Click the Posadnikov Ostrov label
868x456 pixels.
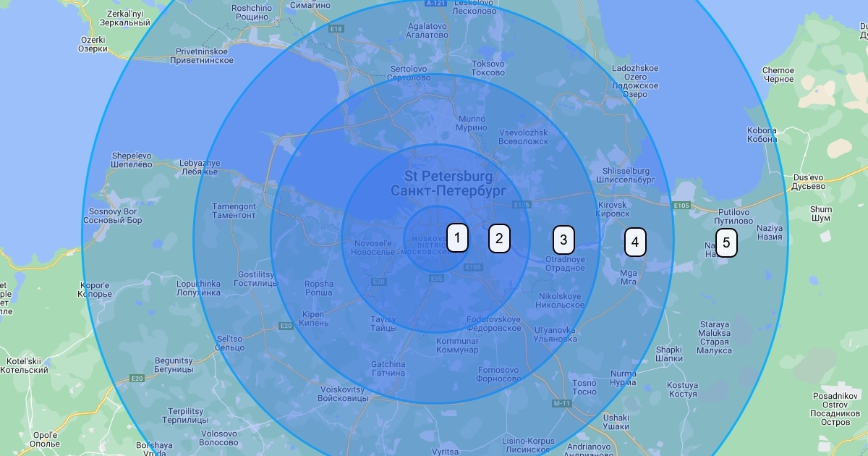pos(834,409)
